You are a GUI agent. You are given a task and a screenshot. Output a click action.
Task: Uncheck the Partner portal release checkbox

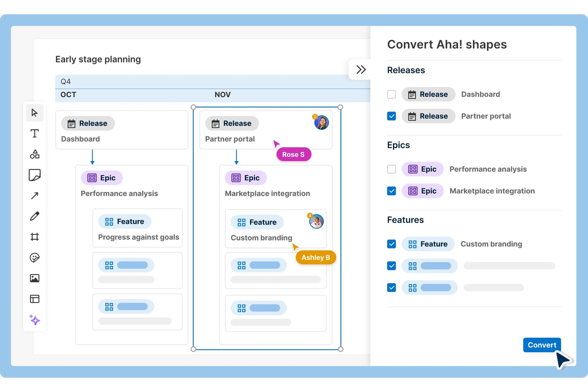[x=391, y=116]
